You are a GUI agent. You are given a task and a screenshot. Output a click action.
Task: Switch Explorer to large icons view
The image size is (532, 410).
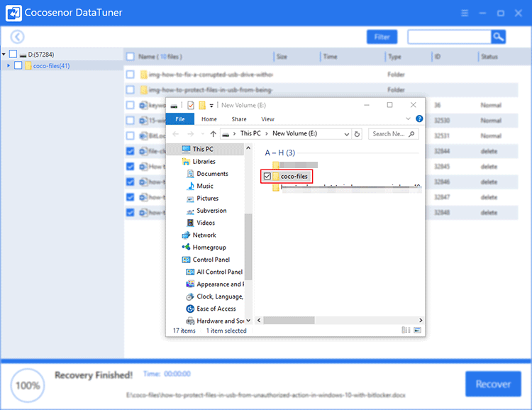[x=418, y=330]
